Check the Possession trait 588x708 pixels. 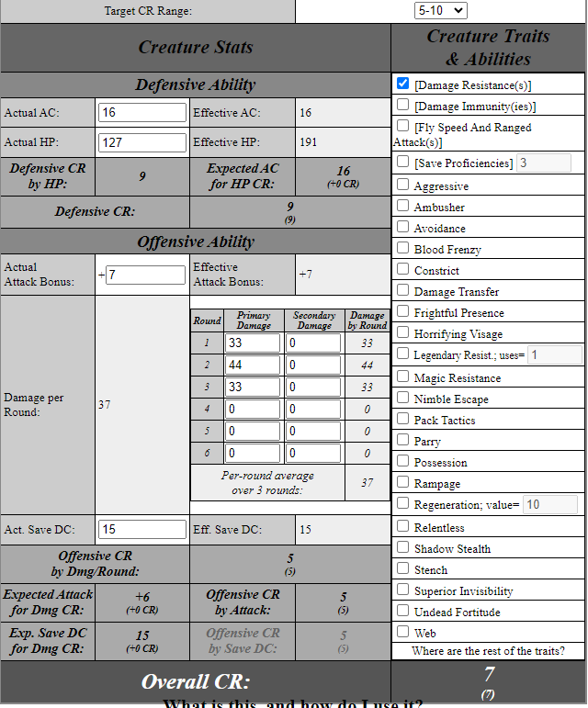[x=402, y=461]
